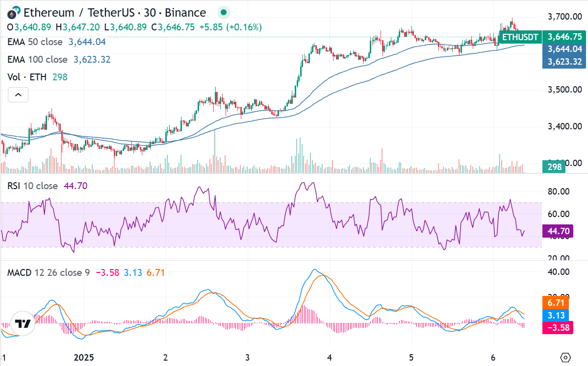Click the 3,700.00 price axis tick

565,17
